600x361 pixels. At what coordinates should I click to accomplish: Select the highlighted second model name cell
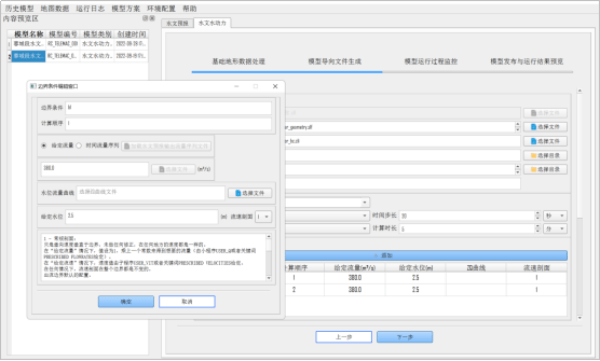click(x=28, y=56)
